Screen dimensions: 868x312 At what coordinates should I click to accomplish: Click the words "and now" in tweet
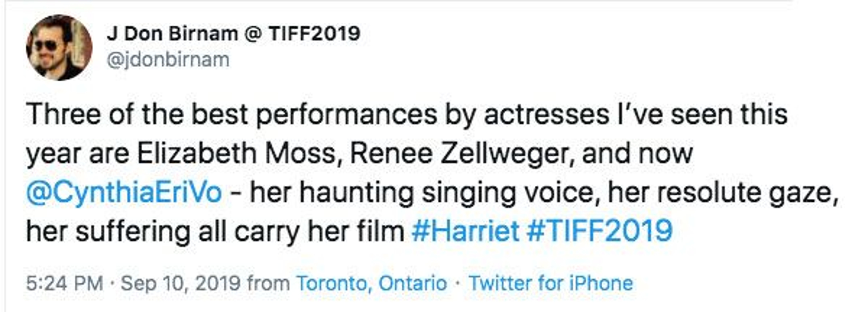[x=637, y=154]
